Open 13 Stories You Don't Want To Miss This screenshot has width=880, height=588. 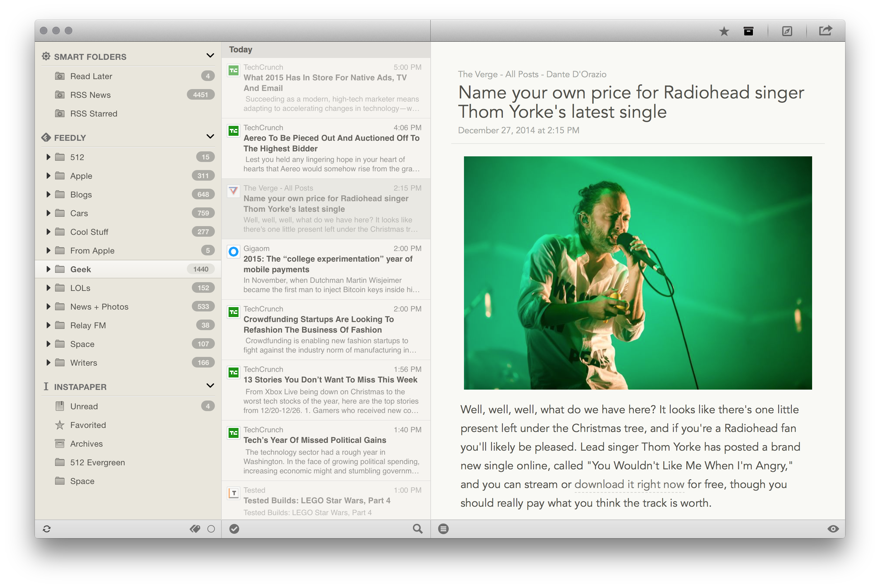click(x=326, y=390)
